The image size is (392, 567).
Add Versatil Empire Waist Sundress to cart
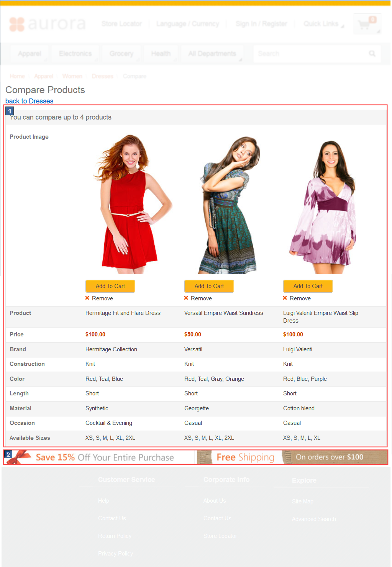[209, 286]
